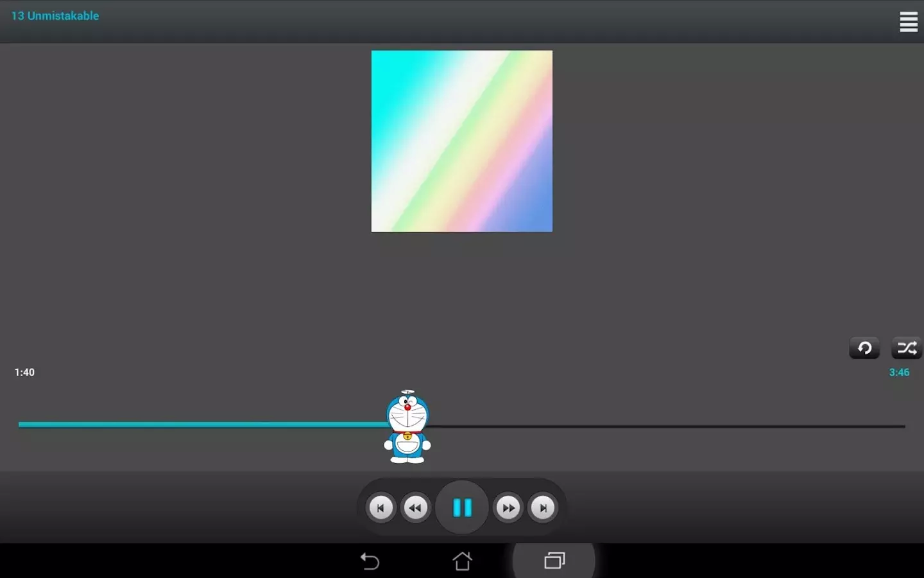Toggle the shuffle playback button

click(x=907, y=348)
